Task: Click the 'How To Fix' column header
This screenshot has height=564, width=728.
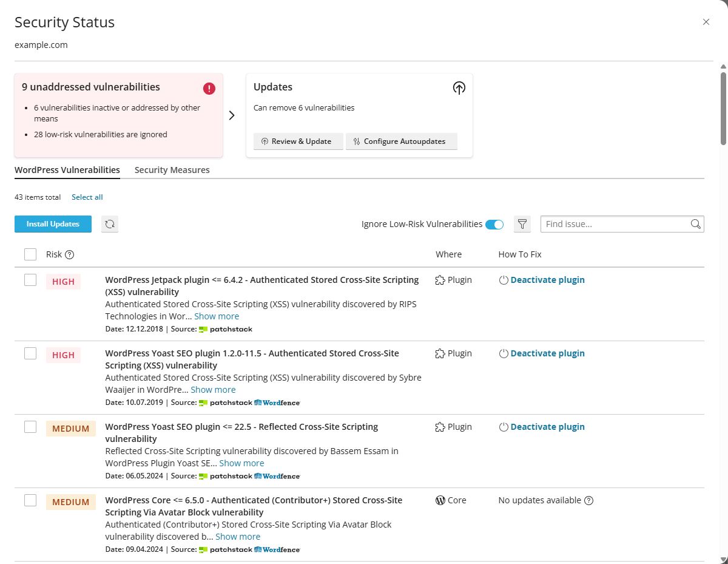Action: pos(520,254)
